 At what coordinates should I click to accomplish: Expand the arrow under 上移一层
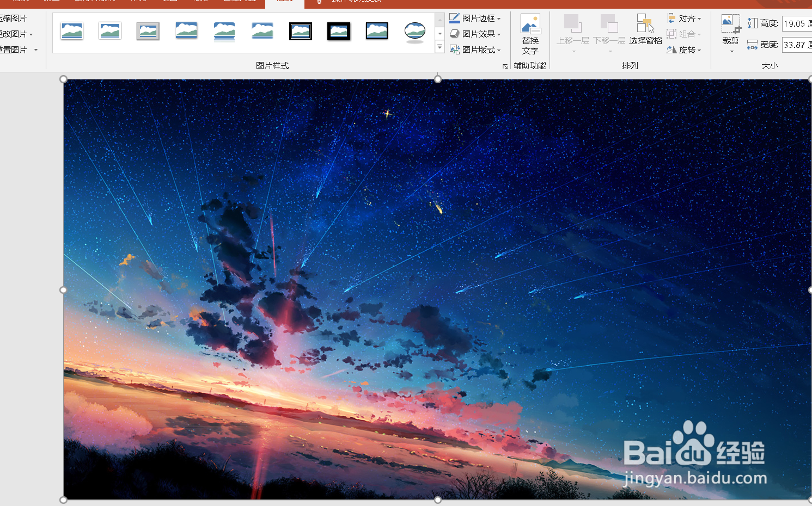point(574,52)
